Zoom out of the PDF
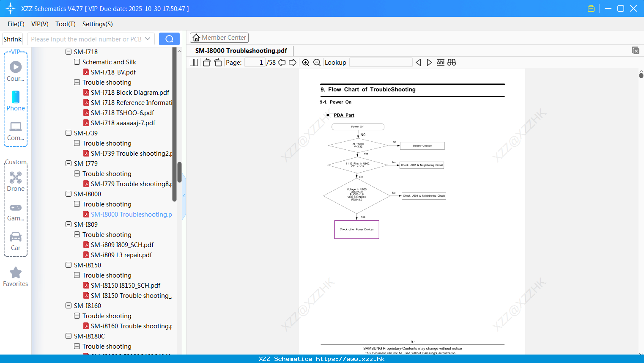The width and height of the screenshot is (644, 363). click(x=317, y=62)
